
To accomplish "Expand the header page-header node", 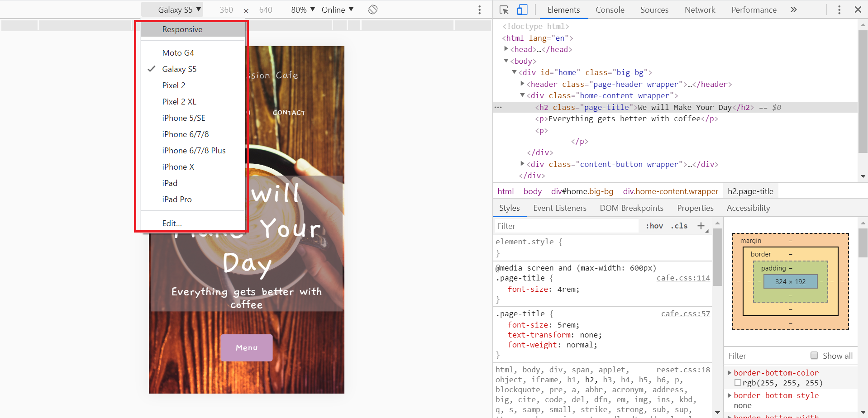I will click(522, 84).
